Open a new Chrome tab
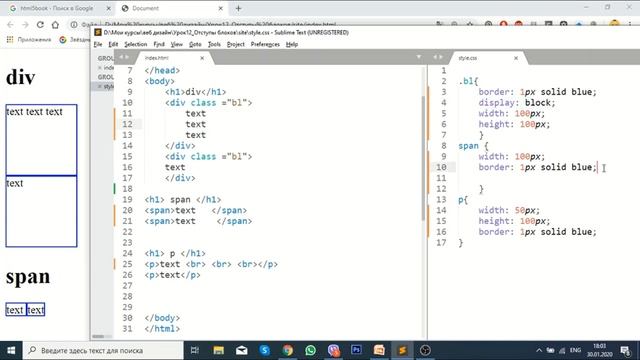Screen dimensions: 640x360 coord(238,8)
